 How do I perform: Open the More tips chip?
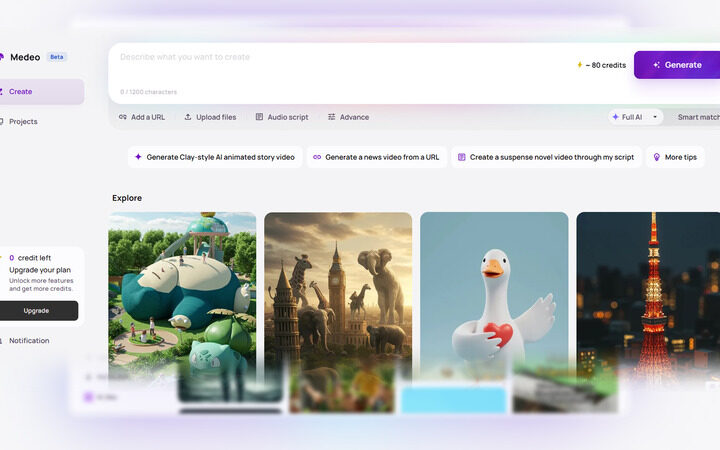(x=675, y=157)
